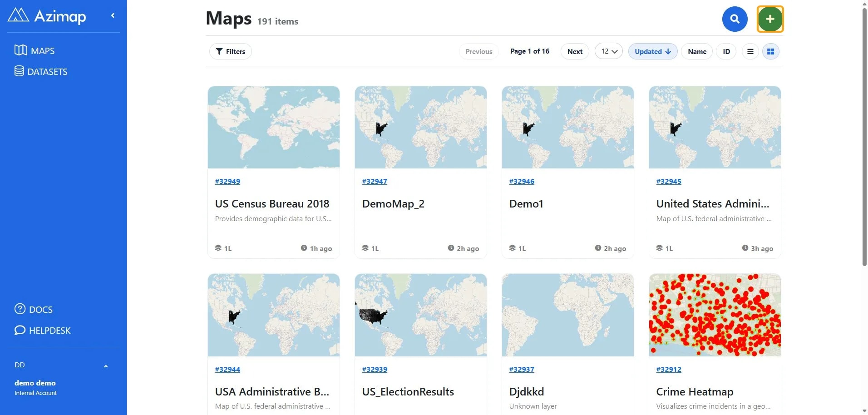This screenshot has width=868, height=415.
Task: Switch to list view icon
Action: coord(750,52)
